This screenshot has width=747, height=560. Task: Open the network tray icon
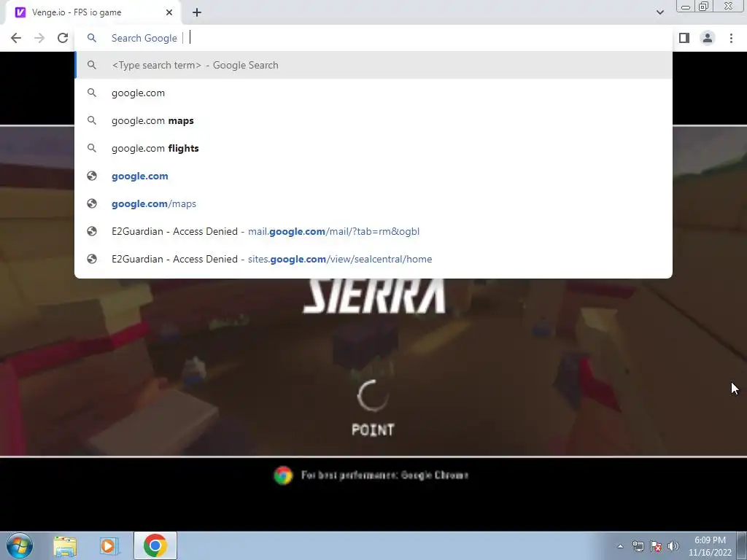click(638, 546)
